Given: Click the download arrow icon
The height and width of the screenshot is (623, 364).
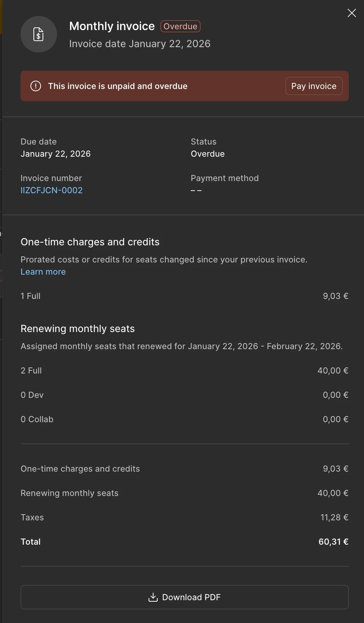Looking at the screenshot, I should click(153, 597).
